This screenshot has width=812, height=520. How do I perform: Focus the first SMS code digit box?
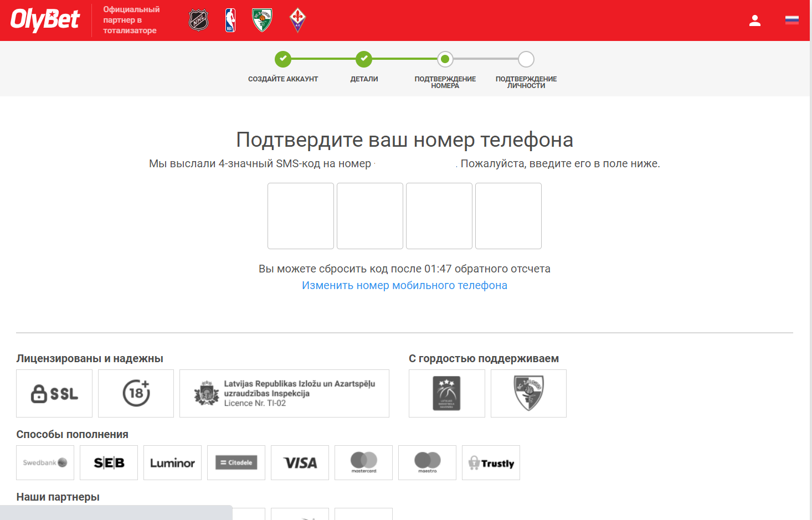click(301, 216)
